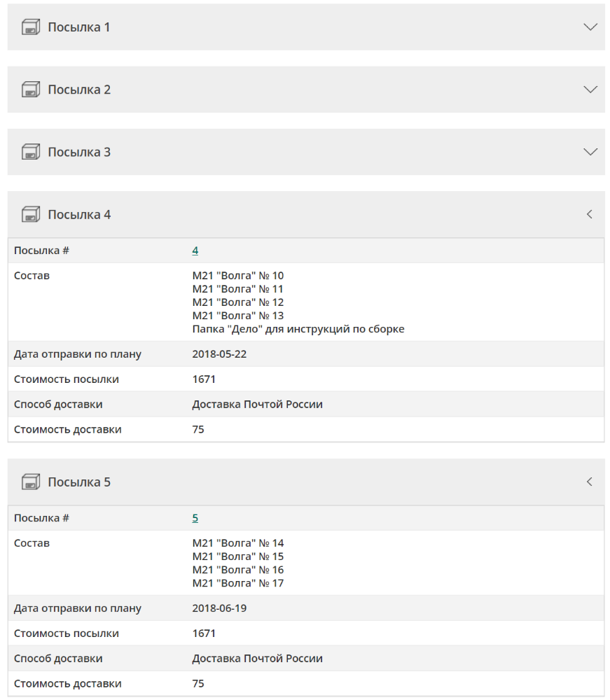Viewport: 610px width, 700px height.
Task: Click the box icon beside Посылка 1
Action: [31, 27]
